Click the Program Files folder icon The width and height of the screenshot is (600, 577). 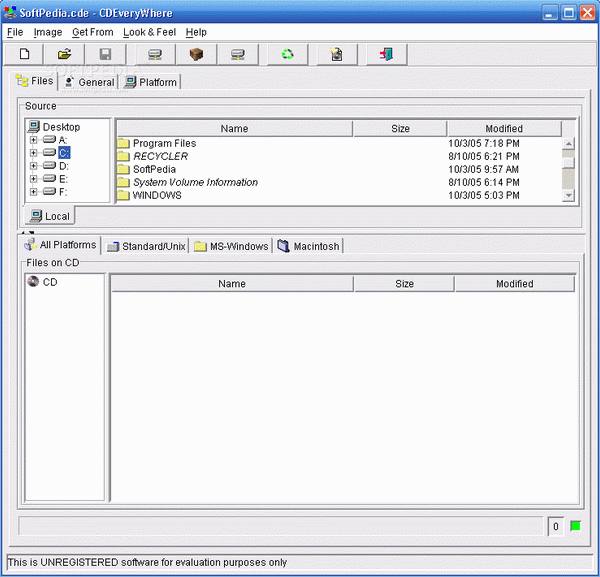point(123,143)
